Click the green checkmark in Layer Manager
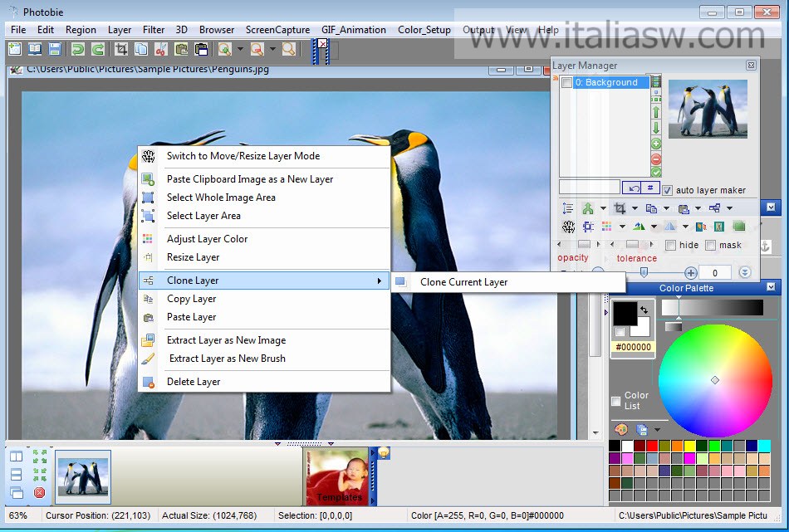Viewport: 789px width, 532px height. click(656, 172)
